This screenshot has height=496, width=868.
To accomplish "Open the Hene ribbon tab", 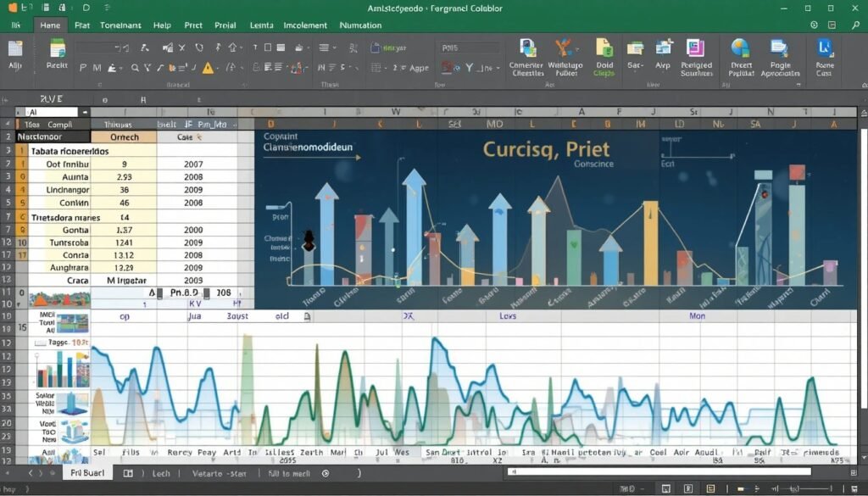I will [x=50, y=25].
